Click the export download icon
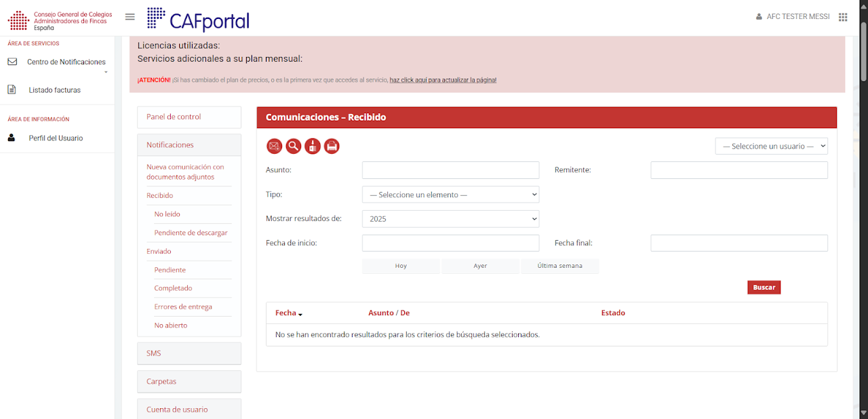Image resolution: width=868 pixels, height=419 pixels. [313, 146]
